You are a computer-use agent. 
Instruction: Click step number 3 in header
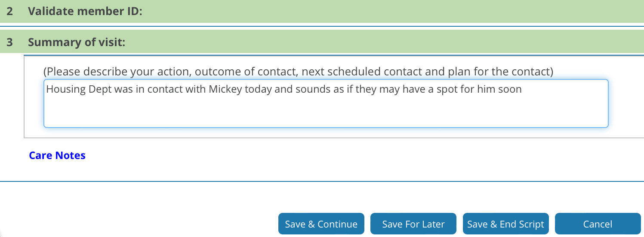click(x=10, y=43)
